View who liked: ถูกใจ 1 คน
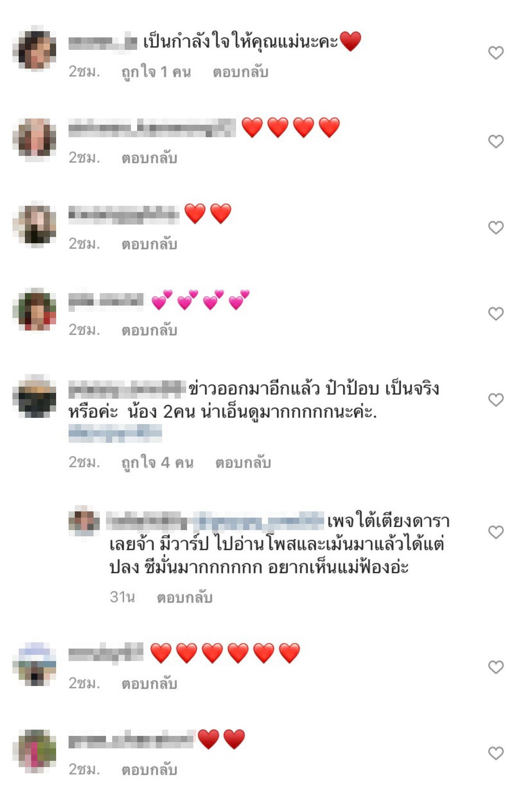This screenshot has height=802, width=532. coord(156,72)
